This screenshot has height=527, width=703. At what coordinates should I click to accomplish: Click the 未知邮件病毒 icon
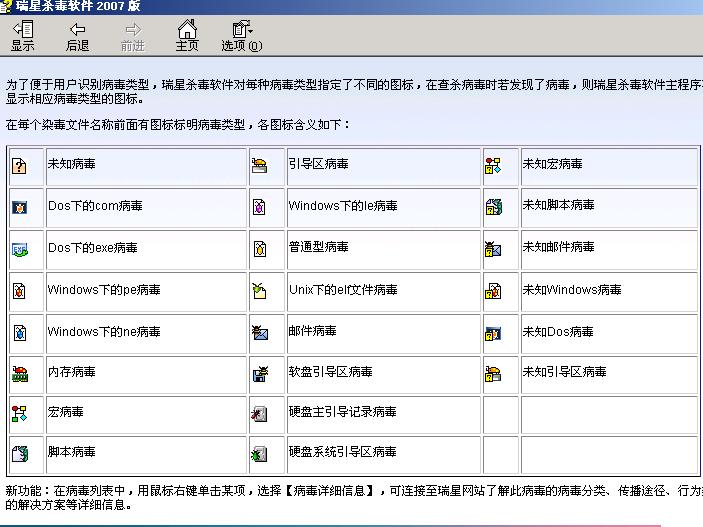click(x=493, y=248)
